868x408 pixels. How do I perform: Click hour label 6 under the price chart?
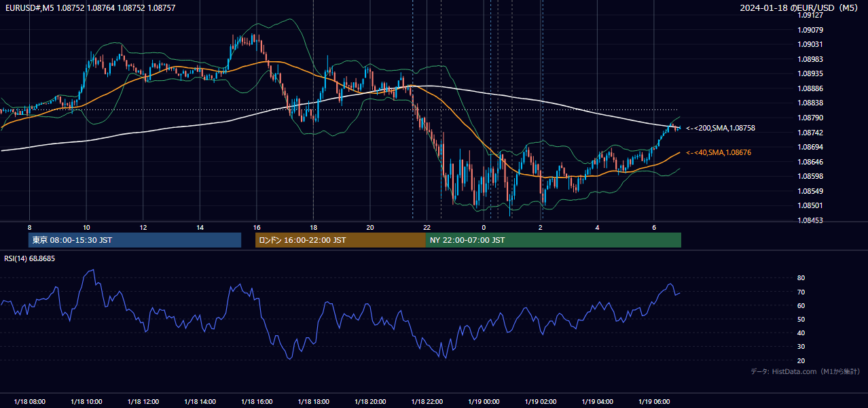(654, 227)
